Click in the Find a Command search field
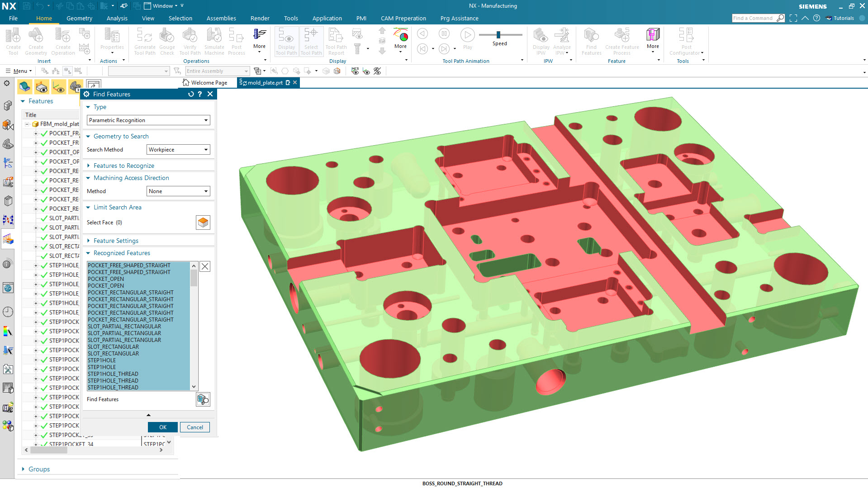 tap(754, 18)
